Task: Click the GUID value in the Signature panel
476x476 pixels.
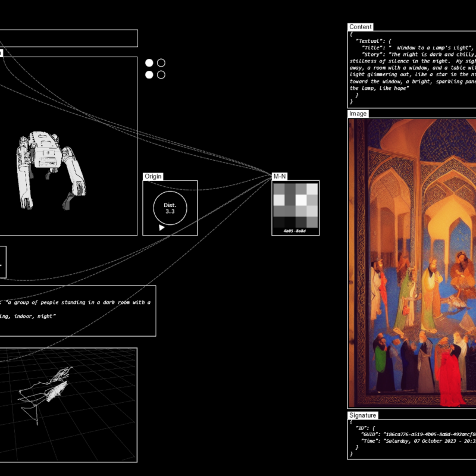Action: [428, 434]
